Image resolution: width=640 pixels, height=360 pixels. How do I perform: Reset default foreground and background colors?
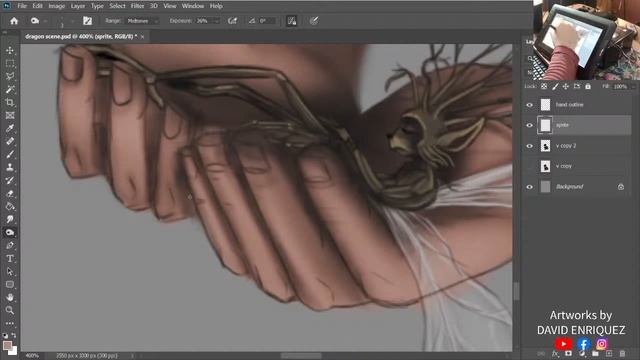5,335
